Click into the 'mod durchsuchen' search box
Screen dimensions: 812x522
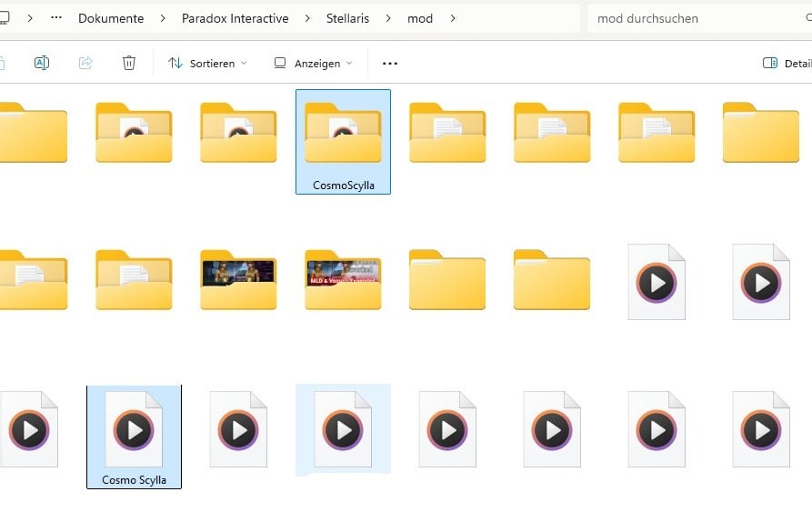pos(699,18)
